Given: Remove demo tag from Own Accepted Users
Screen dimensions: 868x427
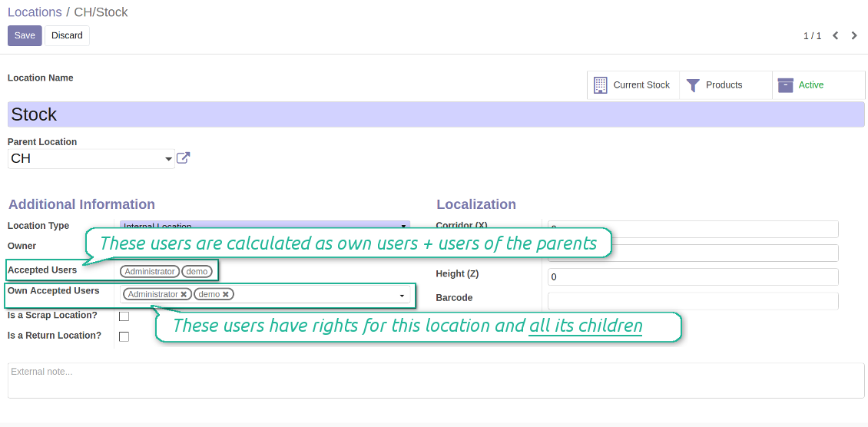Looking at the screenshot, I should click(x=226, y=295).
